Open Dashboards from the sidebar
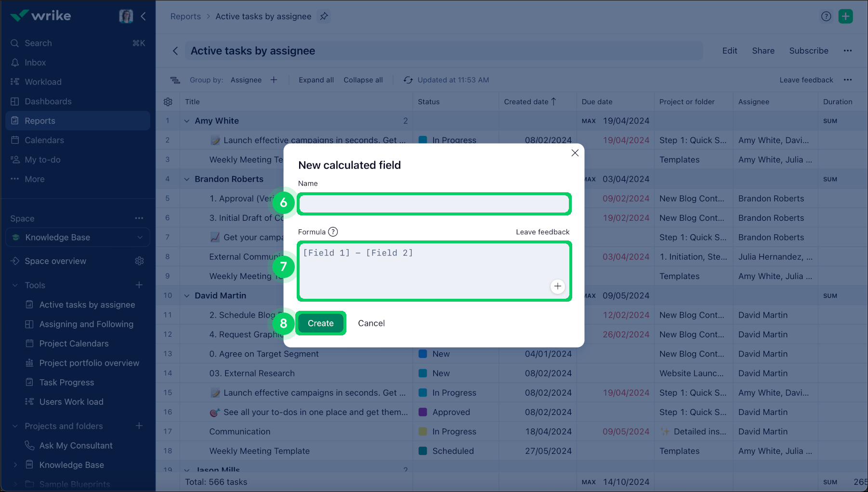Image resolution: width=868 pixels, height=492 pixels. pos(48,101)
